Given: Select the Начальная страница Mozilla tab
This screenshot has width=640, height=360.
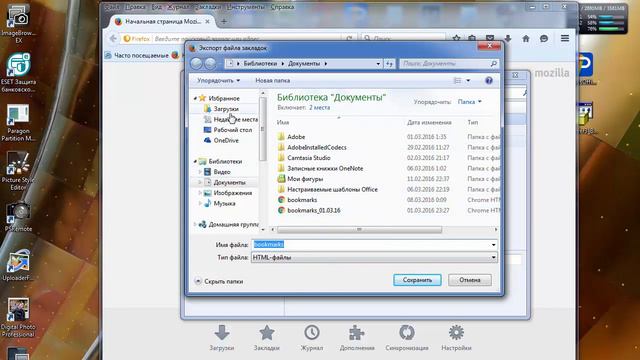Looking at the screenshot, I should point(162,22).
